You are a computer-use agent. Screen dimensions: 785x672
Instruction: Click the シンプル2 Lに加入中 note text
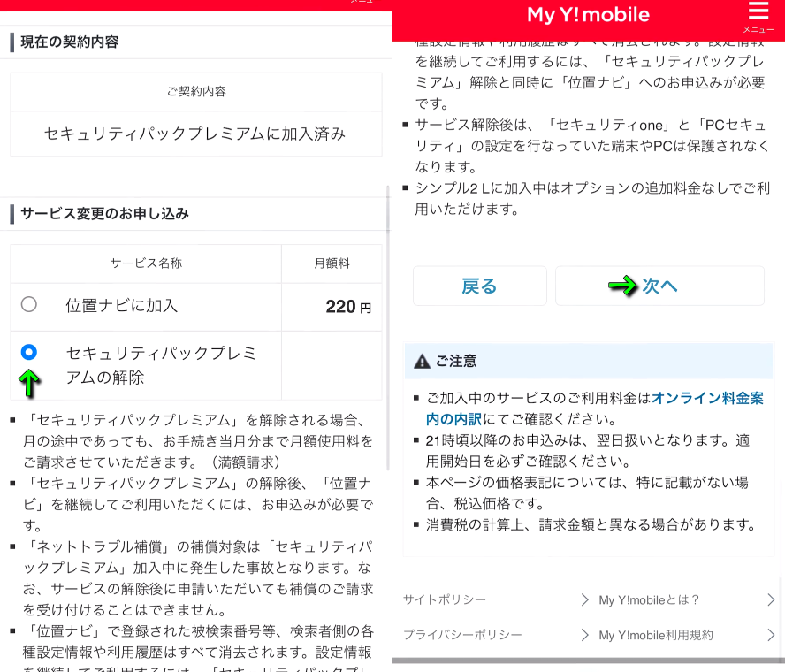point(593,198)
